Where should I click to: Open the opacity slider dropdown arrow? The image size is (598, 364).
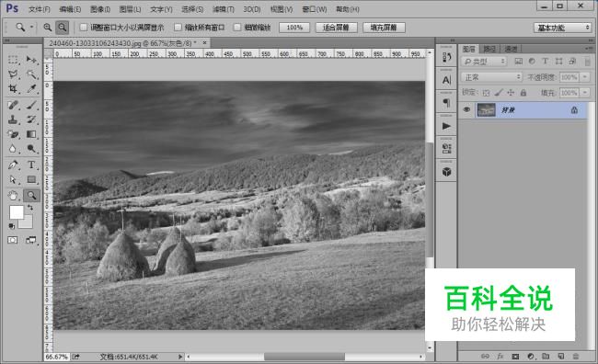click(x=585, y=77)
